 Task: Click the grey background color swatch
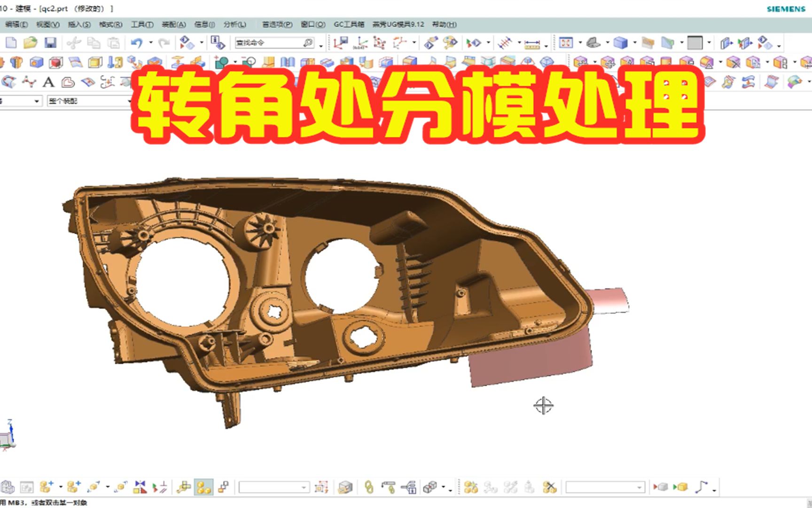point(695,43)
